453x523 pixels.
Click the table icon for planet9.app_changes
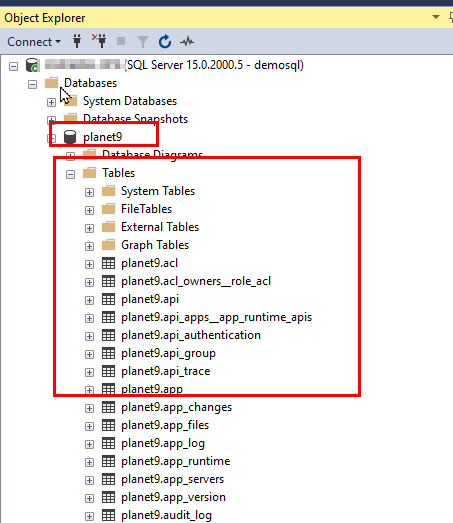point(108,407)
